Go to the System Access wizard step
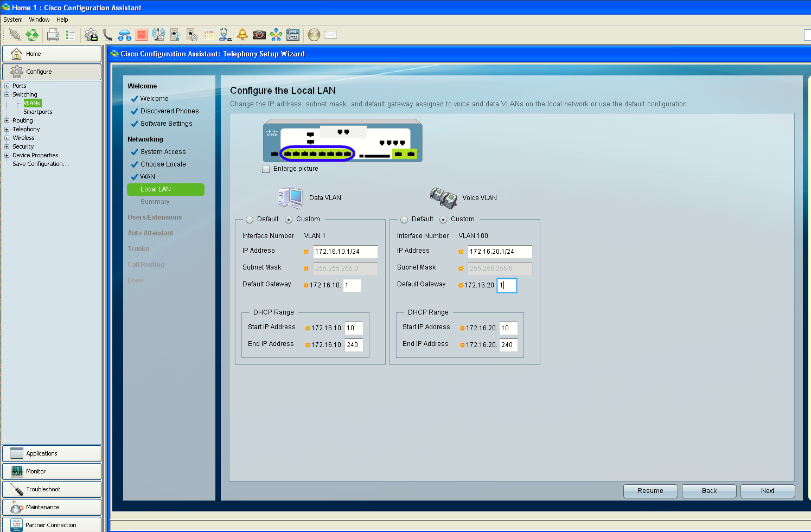 (x=163, y=152)
